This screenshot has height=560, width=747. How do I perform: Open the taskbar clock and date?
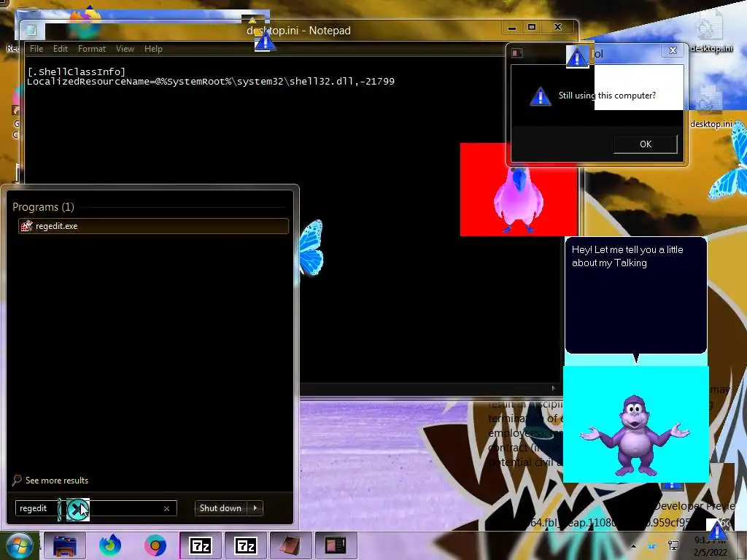(x=710, y=546)
